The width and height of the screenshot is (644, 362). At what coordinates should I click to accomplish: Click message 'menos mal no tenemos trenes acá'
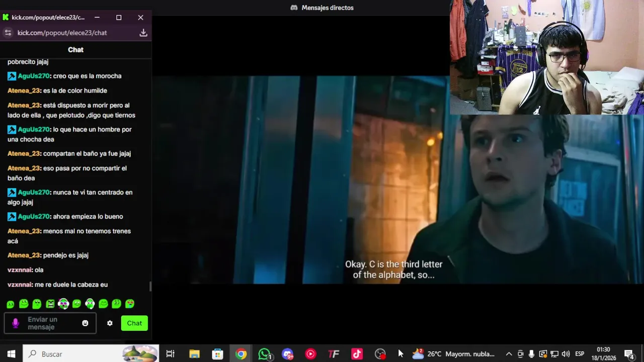coord(69,236)
